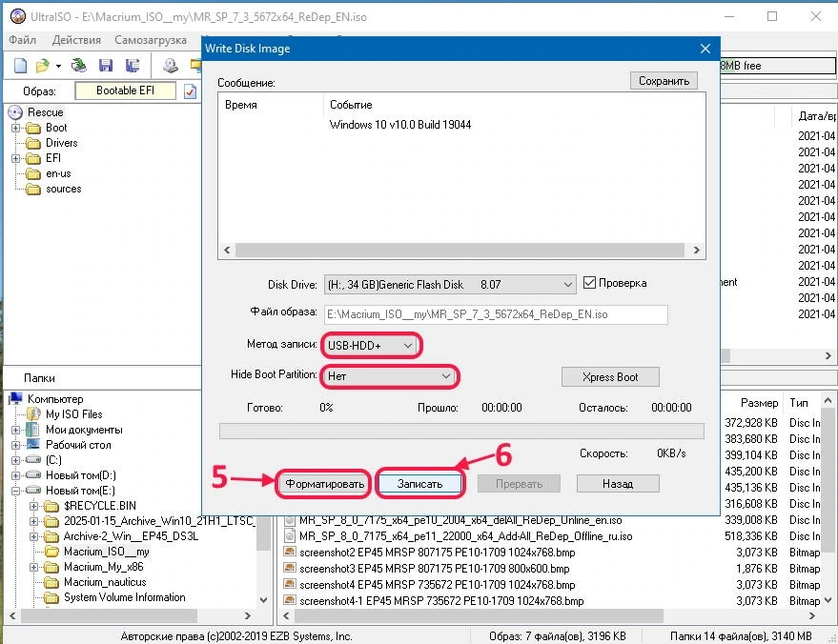Screen dimensions: 838x644
Task: Open the Метод записи USB-HDD+ dropdown
Action: 371,346
